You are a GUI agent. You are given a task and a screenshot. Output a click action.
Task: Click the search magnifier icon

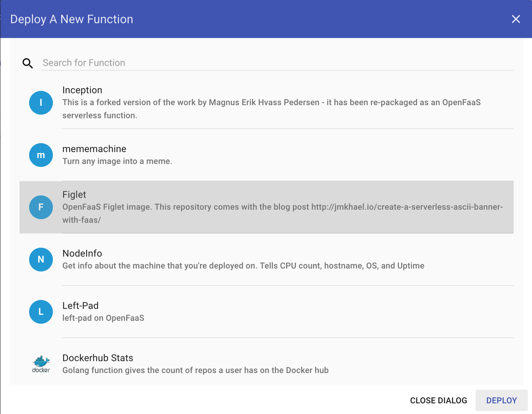point(28,63)
